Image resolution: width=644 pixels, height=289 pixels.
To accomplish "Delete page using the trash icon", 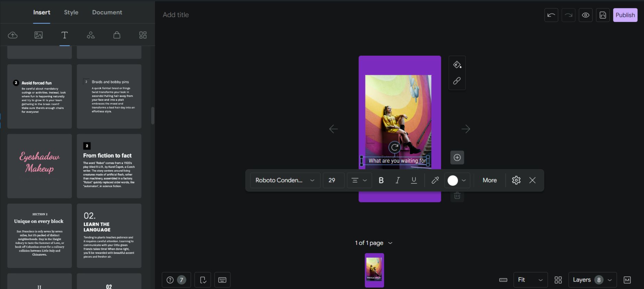I will [457, 196].
